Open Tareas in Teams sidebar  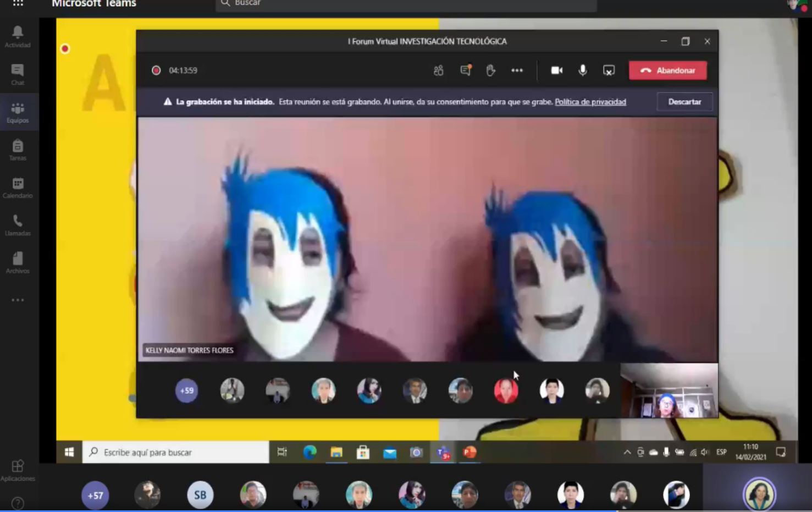(18, 150)
